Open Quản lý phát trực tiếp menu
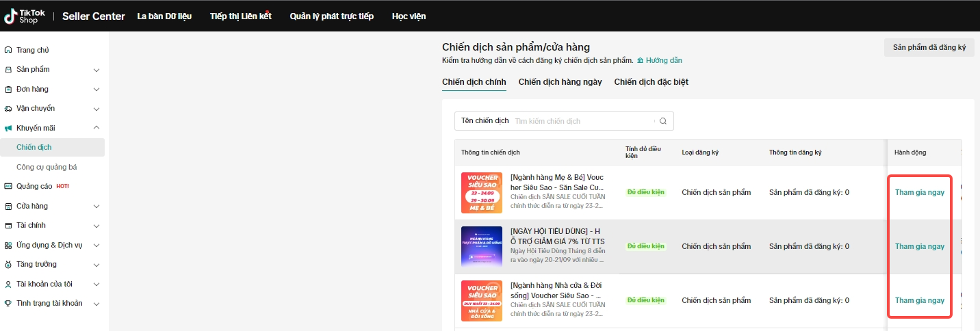This screenshot has height=331, width=980. (332, 16)
